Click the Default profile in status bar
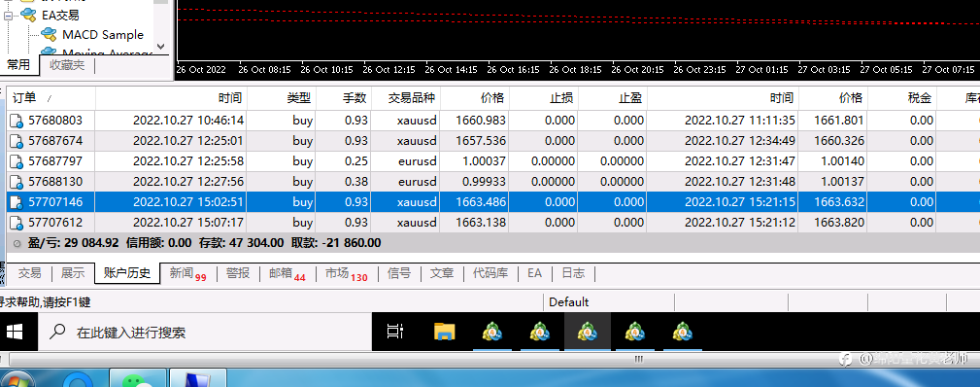980x387 pixels. pyautogui.click(x=569, y=301)
